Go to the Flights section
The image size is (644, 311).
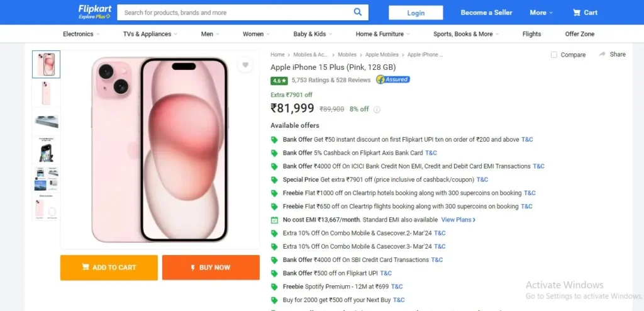coord(531,34)
